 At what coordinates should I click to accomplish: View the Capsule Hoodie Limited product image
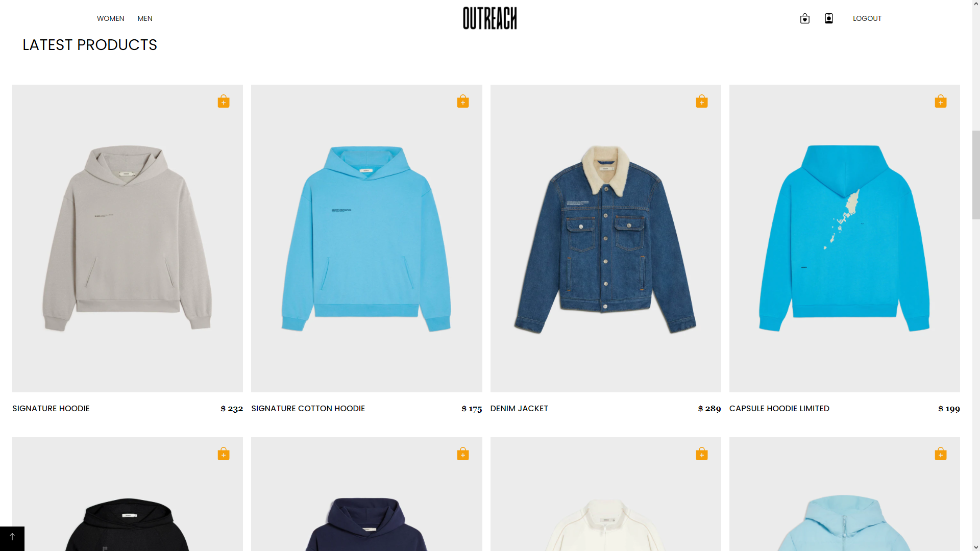(845, 238)
